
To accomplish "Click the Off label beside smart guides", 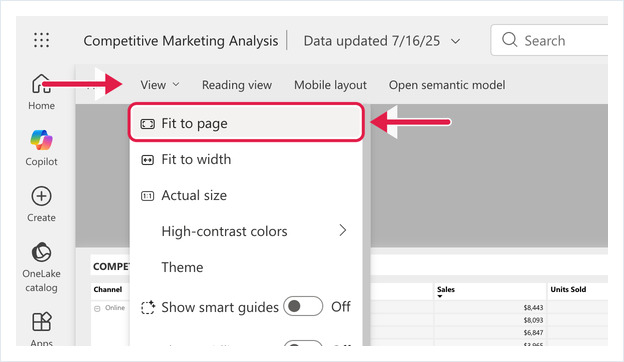I will pyautogui.click(x=341, y=307).
